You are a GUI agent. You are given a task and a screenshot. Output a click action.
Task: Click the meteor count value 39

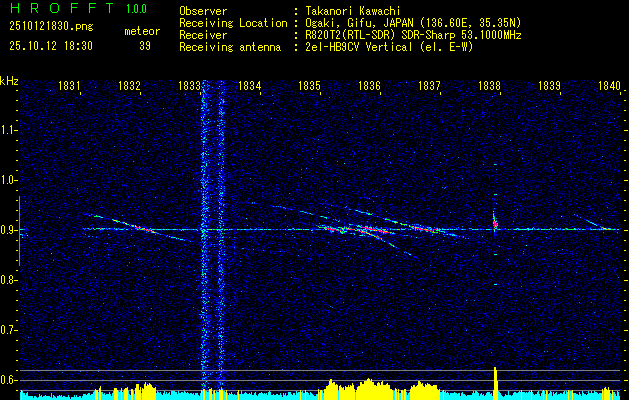click(145, 46)
